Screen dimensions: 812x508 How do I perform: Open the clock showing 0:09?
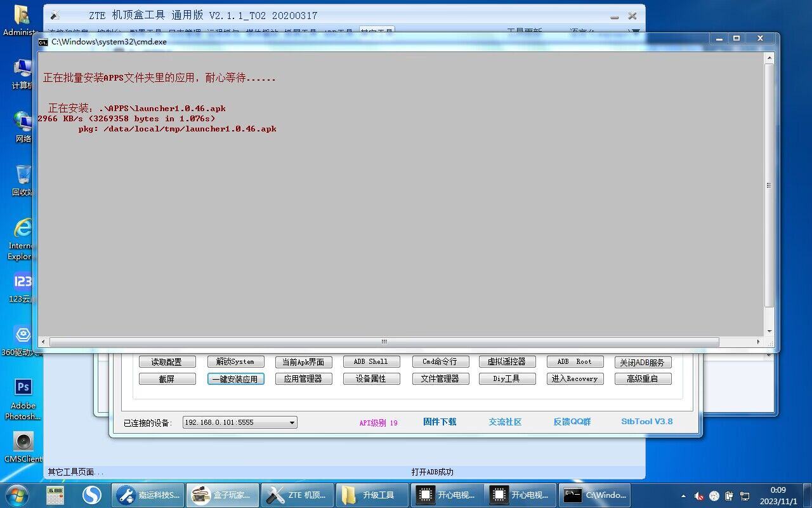[778, 495]
